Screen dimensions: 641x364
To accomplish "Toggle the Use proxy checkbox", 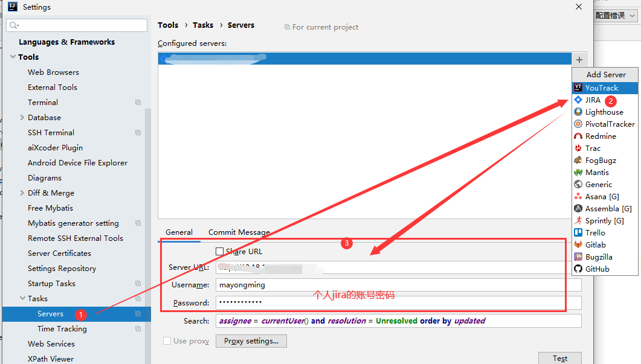I will (167, 340).
